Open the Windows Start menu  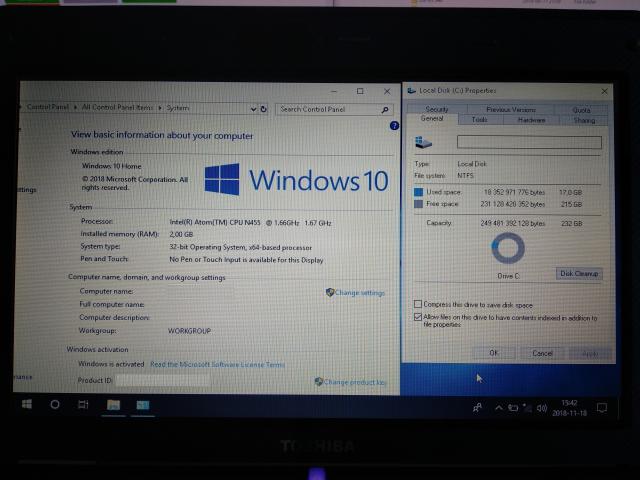(x=26, y=405)
